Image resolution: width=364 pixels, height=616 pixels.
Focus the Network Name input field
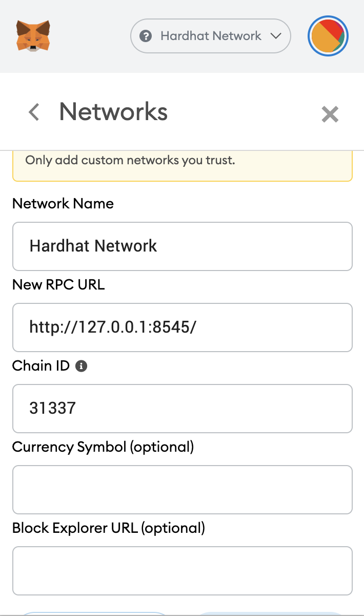coord(182,246)
